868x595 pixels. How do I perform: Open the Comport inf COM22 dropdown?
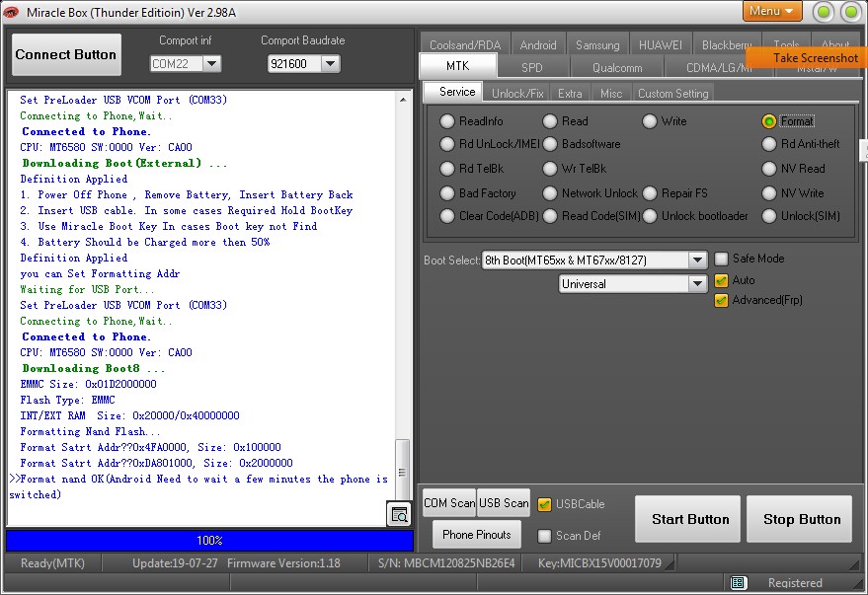[x=211, y=63]
